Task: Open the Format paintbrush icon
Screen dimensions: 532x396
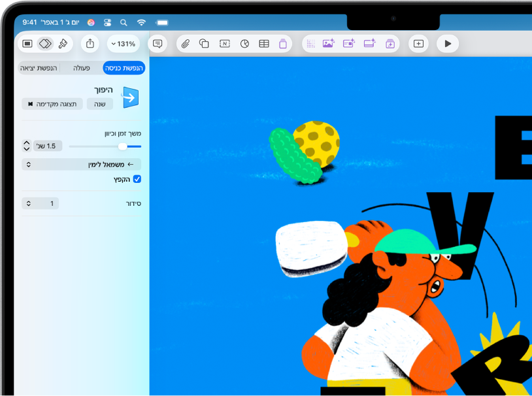Action: pos(63,43)
